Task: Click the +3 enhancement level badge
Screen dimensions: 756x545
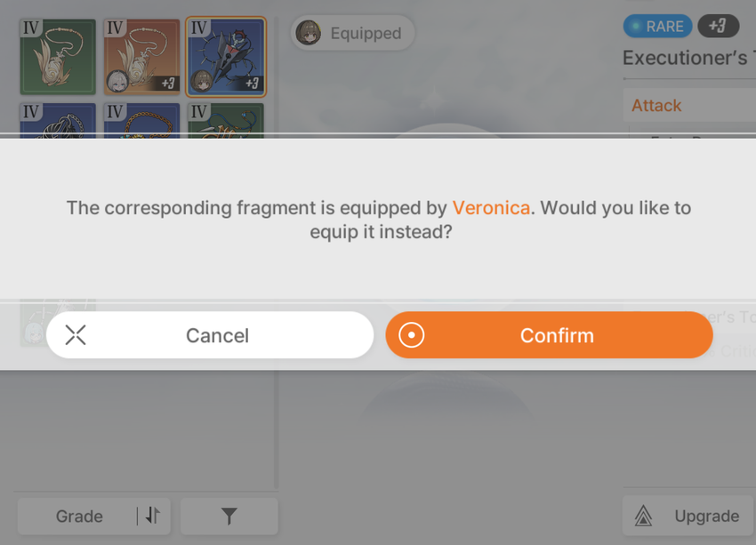Action: [718, 27]
